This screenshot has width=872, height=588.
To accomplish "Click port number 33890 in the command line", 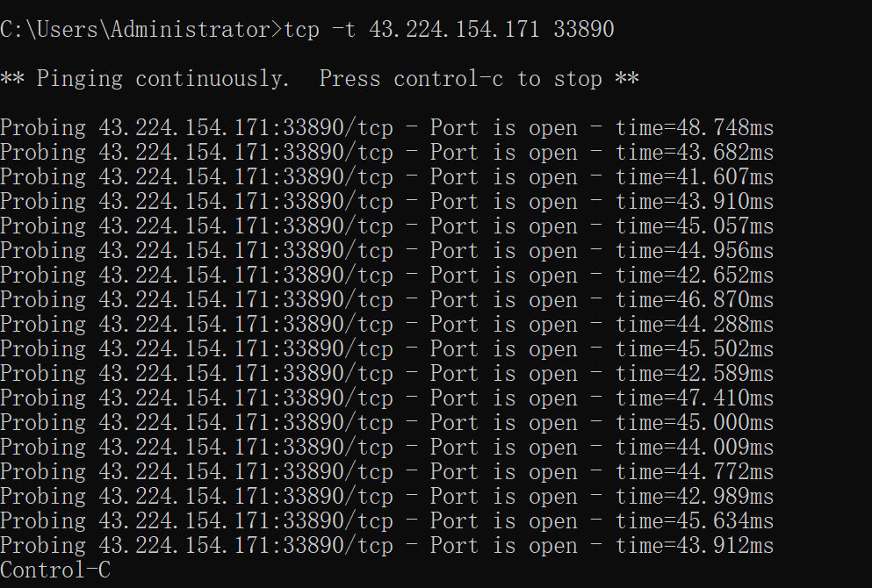I will pyautogui.click(x=583, y=30).
